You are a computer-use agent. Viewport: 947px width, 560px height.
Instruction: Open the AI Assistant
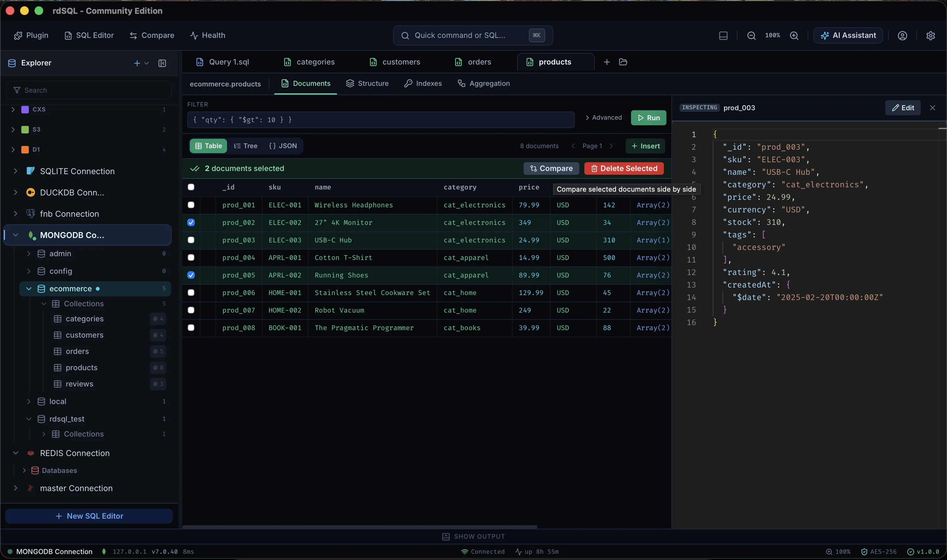848,35
